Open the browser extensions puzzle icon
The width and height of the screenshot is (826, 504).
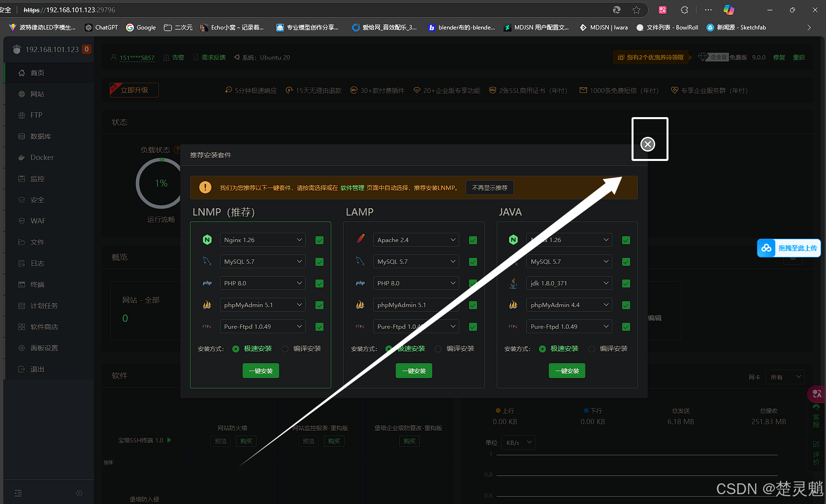pyautogui.click(x=684, y=10)
